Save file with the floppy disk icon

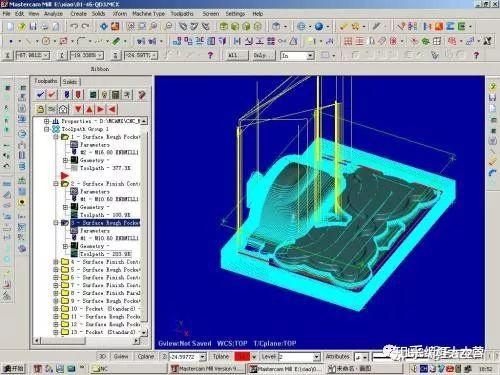coord(33,26)
